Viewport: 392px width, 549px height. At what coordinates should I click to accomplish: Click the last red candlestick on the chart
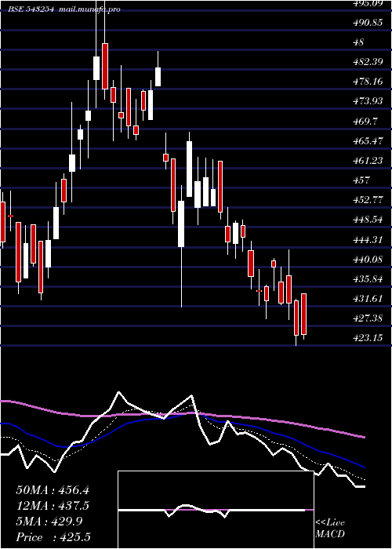click(x=304, y=314)
